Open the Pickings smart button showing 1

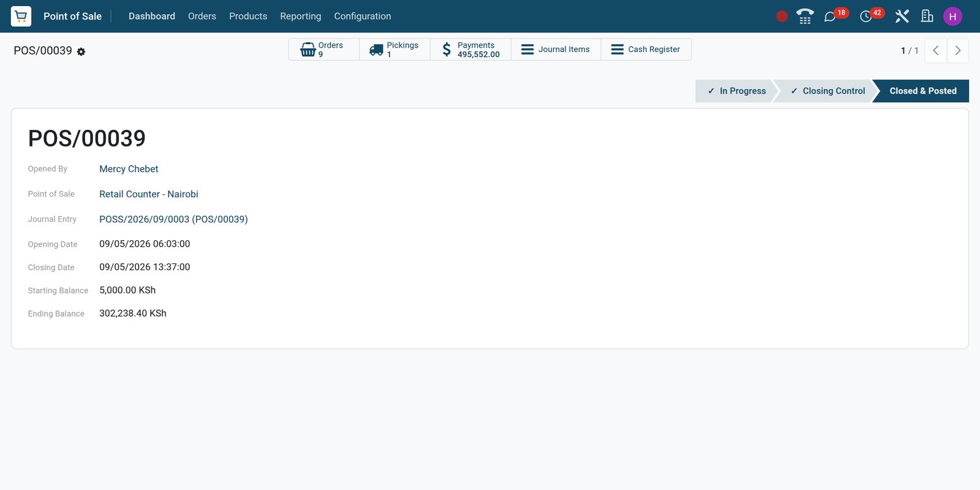point(395,50)
